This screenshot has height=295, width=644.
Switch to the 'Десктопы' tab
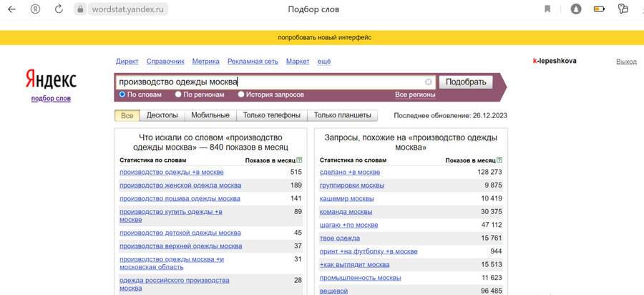pyautogui.click(x=162, y=115)
